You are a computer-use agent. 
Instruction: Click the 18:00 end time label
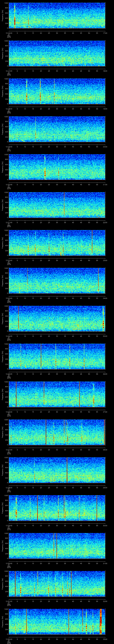tap(105, 71)
